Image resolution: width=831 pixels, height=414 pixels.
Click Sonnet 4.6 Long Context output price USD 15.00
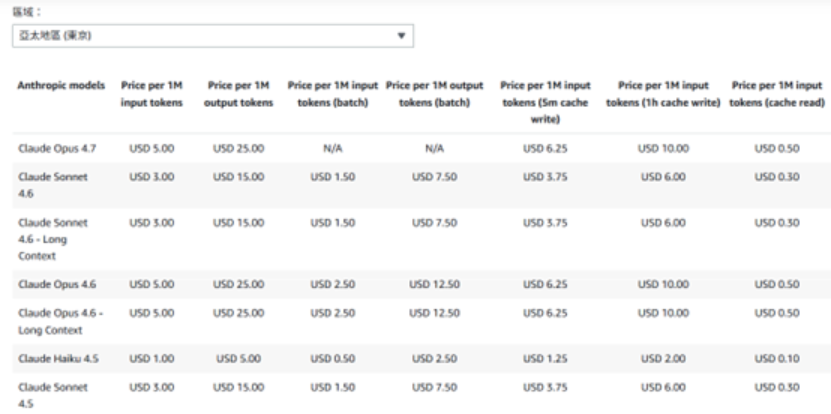[x=238, y=223]
